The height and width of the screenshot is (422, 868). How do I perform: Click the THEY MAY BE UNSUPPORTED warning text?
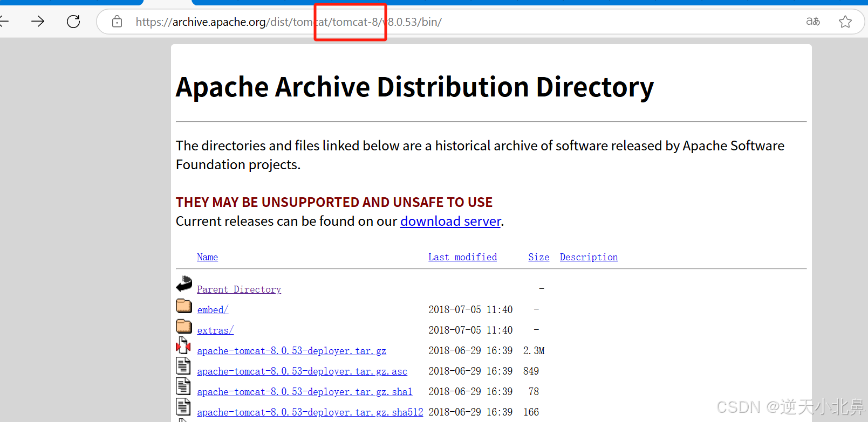pyautogui.click(x=334, y=202)
